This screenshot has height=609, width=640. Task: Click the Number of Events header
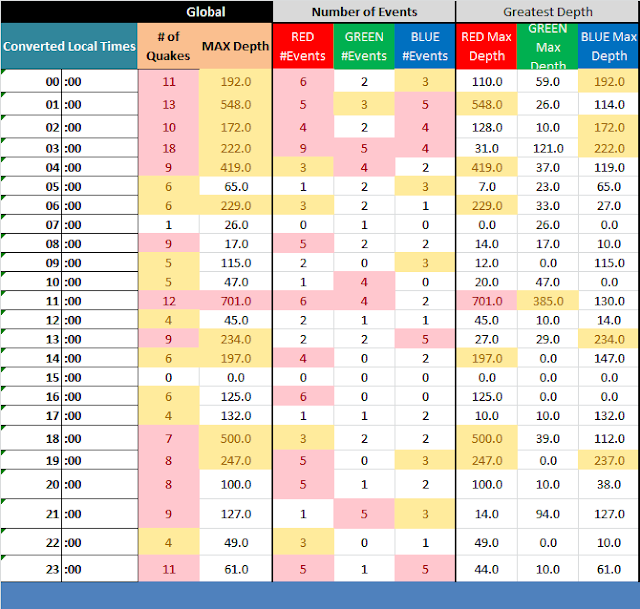[364, 11]
